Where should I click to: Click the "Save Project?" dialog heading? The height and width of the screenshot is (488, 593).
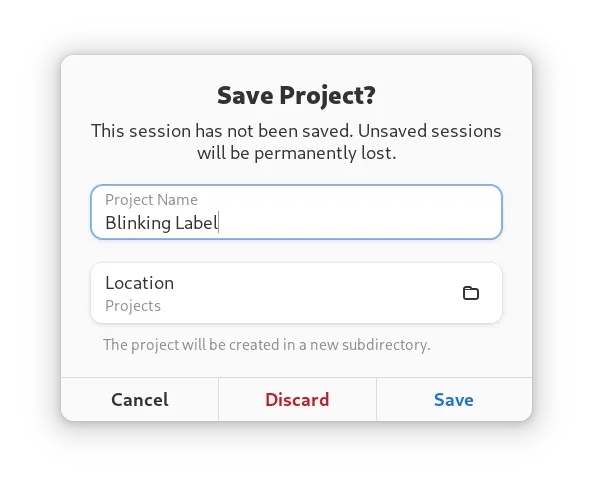296,95
